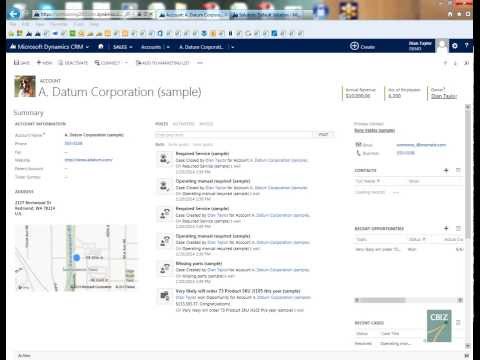Click the account photo thumbnail
Screen dimensions: 480x360
[25, 86]
